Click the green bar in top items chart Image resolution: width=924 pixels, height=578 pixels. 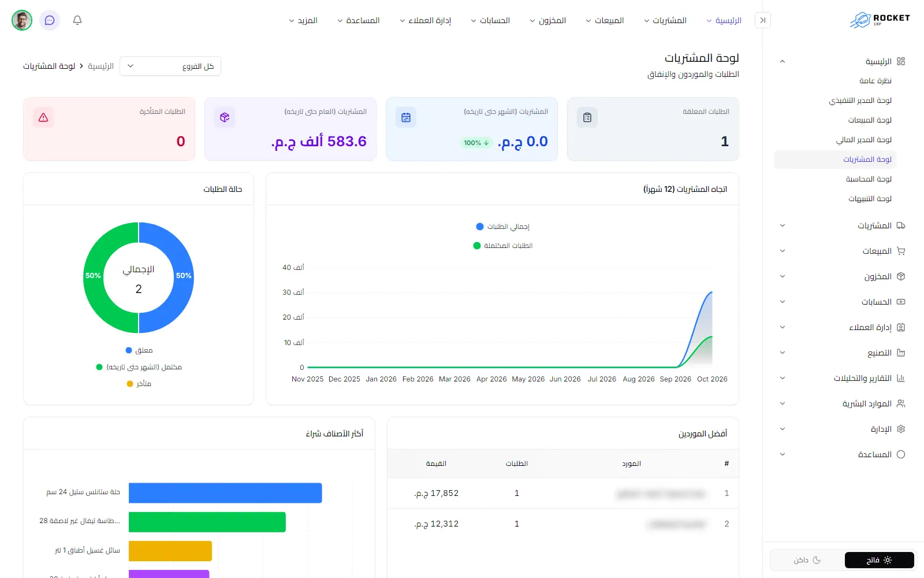(x=207, y=522)
